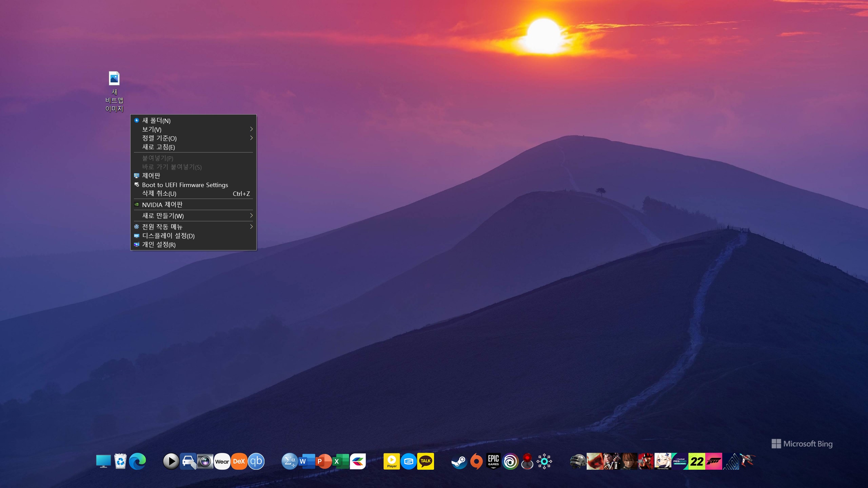The image size is (868, 488).
Task: Open the blue circle app beside KakaoTalk
Action: coord(409,461)
